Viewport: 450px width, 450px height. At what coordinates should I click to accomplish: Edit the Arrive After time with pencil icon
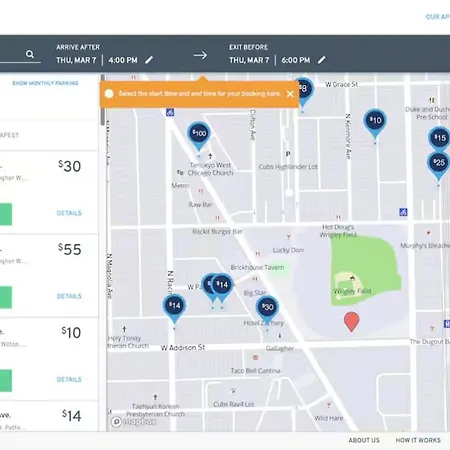(x=149, y=60)
